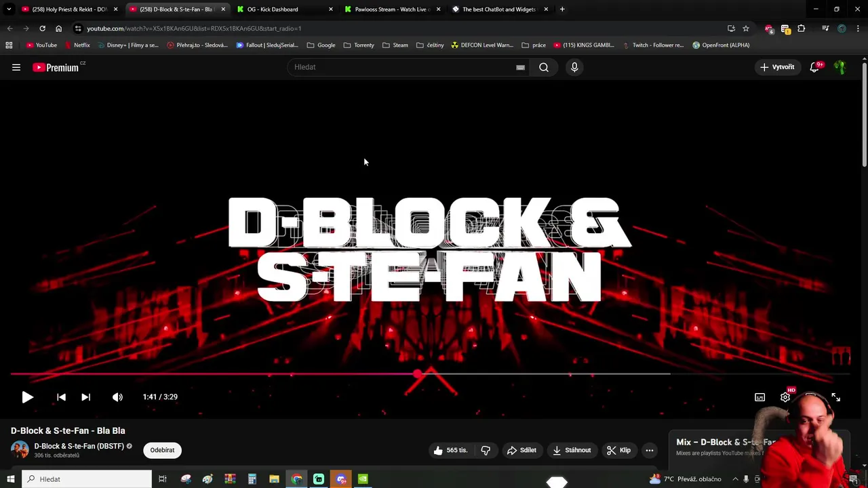Screen dimensions: 868x488
Task: Open the YouTube bookmark
Action: coord(41,45)
